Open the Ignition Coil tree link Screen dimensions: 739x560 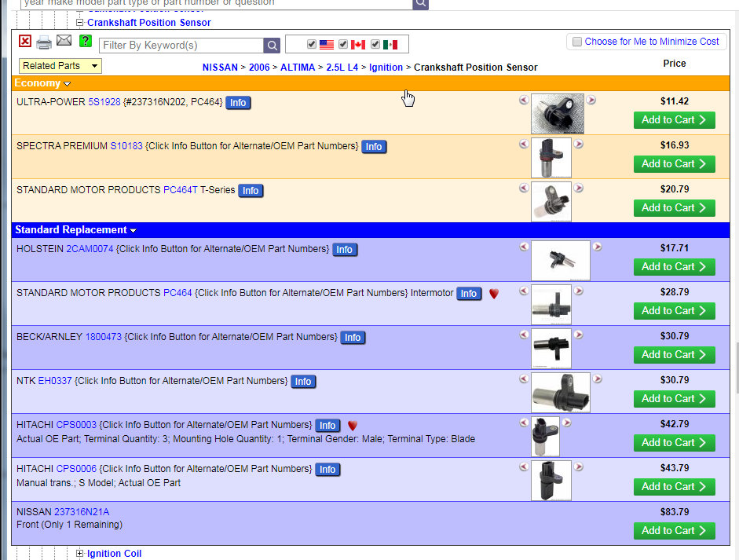[x=114, y=554]
